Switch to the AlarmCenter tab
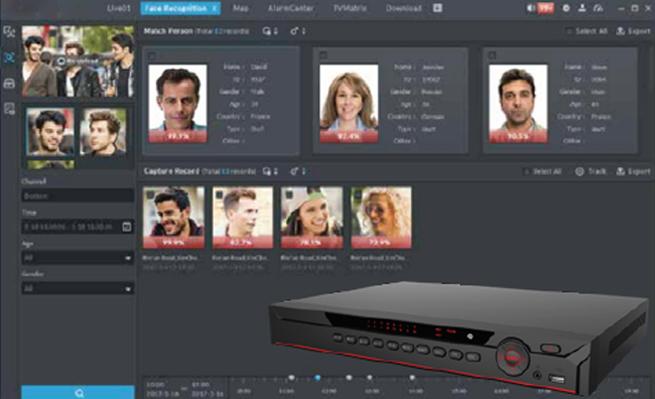Screen dimensions: 655x399 point(291,8)
